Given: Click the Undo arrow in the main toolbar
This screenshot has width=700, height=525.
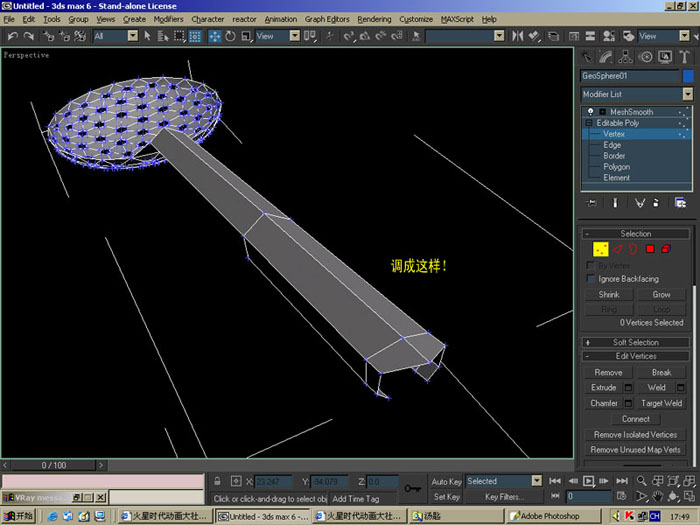Looking at the screenshot, I should click(x=12, y=36).
